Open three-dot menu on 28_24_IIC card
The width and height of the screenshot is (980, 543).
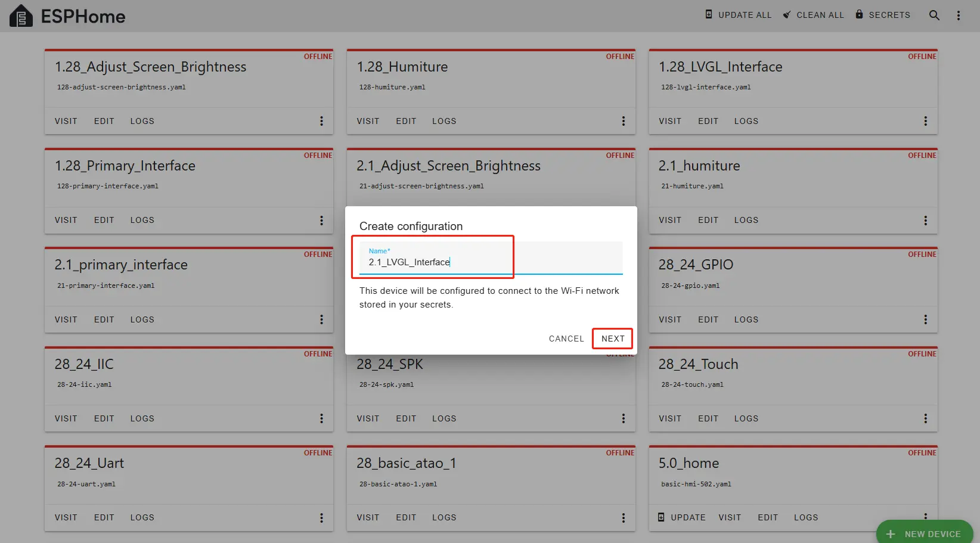pyautogui.click(x=321, y=418)
